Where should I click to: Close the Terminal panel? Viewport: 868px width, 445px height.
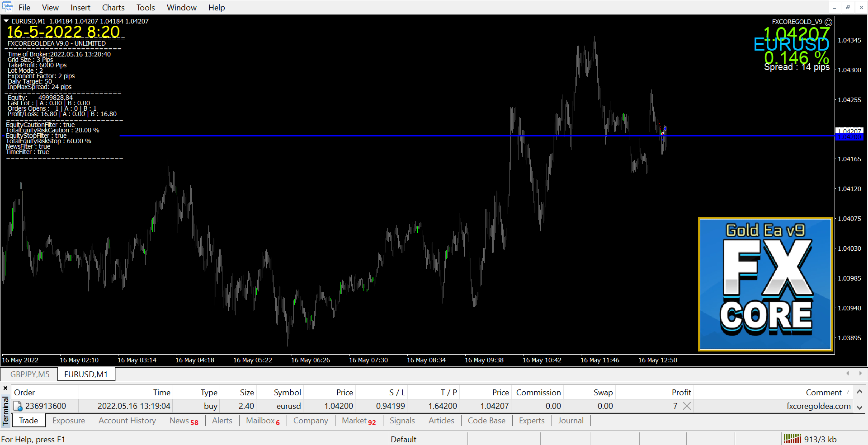coord(5,388)
